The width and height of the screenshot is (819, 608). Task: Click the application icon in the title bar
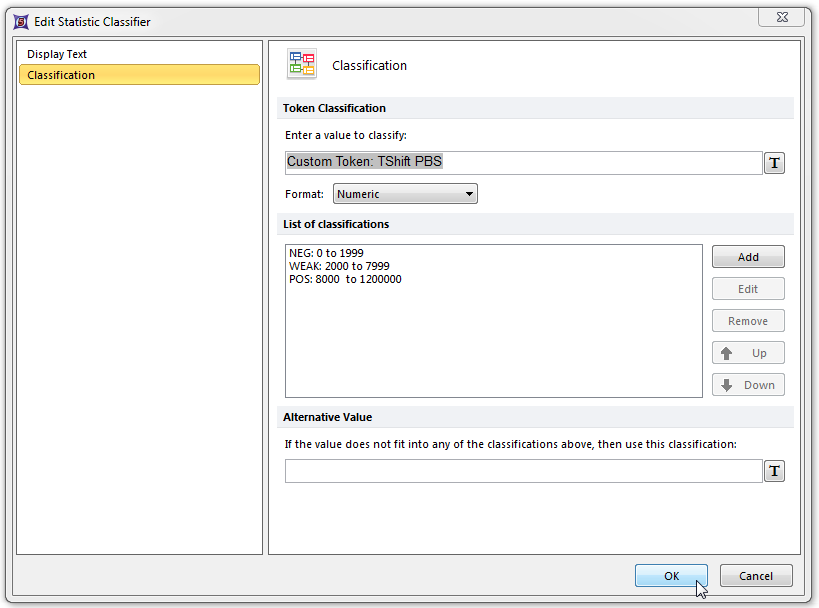[x=20, y=21]
